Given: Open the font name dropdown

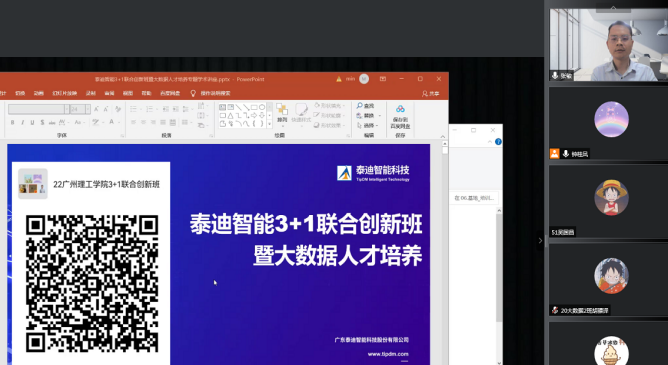Looking at the screenshot, I should [x=67, y=109].
